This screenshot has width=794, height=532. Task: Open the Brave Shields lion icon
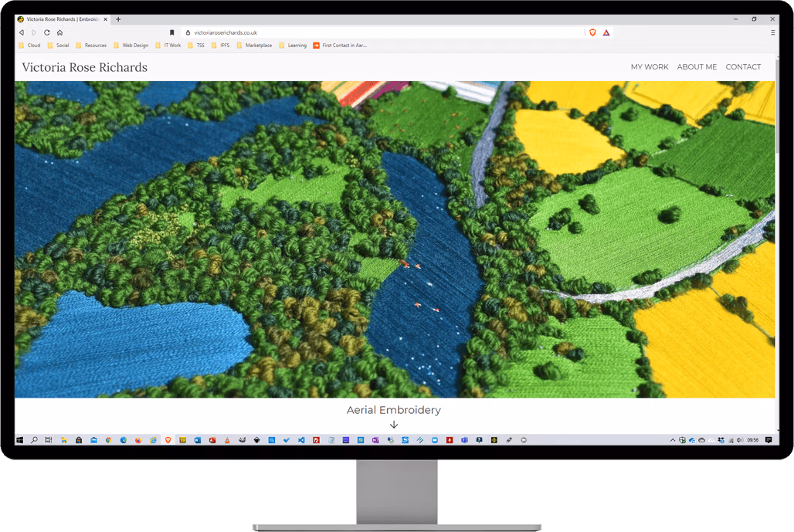point(592,32)
